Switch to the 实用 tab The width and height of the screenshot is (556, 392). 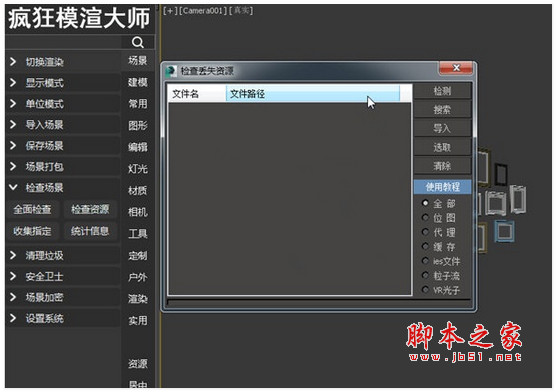coord(138,320)
